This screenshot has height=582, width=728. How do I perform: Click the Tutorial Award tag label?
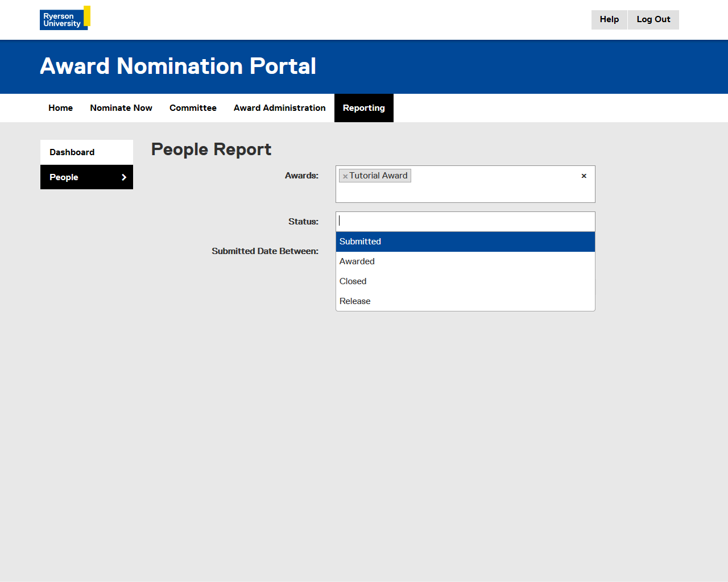(x=378, y=176)
